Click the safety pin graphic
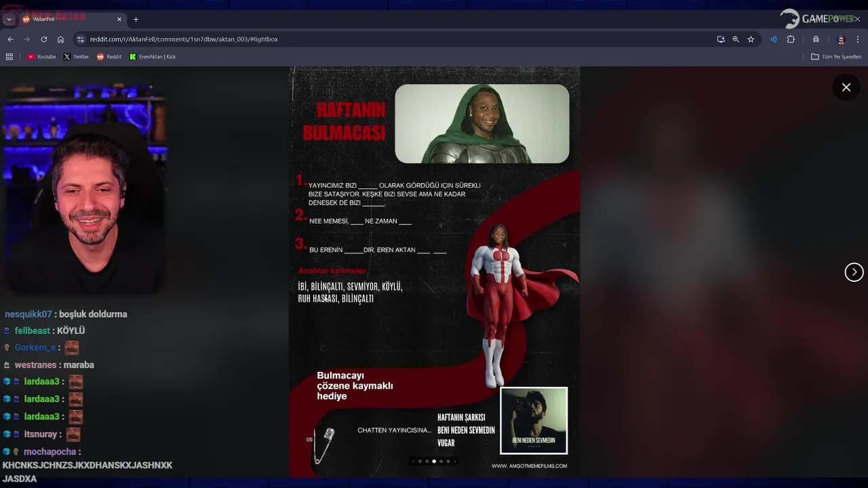 [325, 445]
